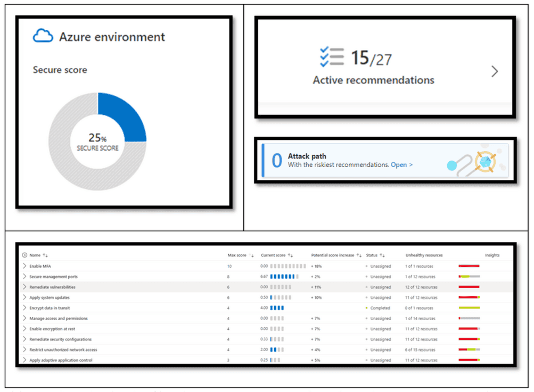The width and height of the screenshot is (534, 392).
Task: Click the Apply system updates recommendation name
Action: pos(50,298)
